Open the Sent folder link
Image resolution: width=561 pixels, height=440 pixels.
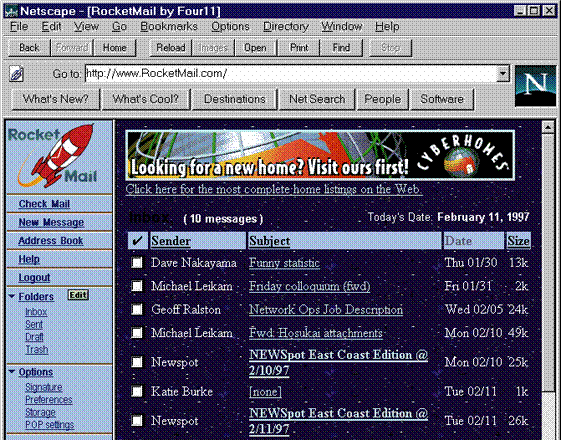point(34,324)
